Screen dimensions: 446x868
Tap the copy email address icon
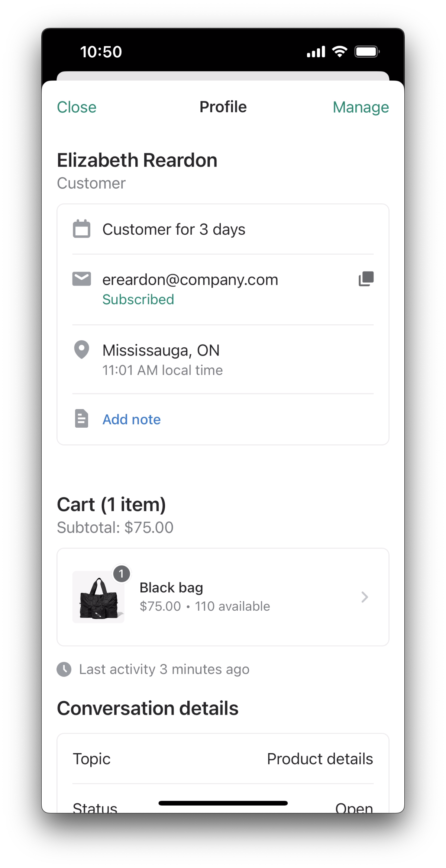click(366, 279)
